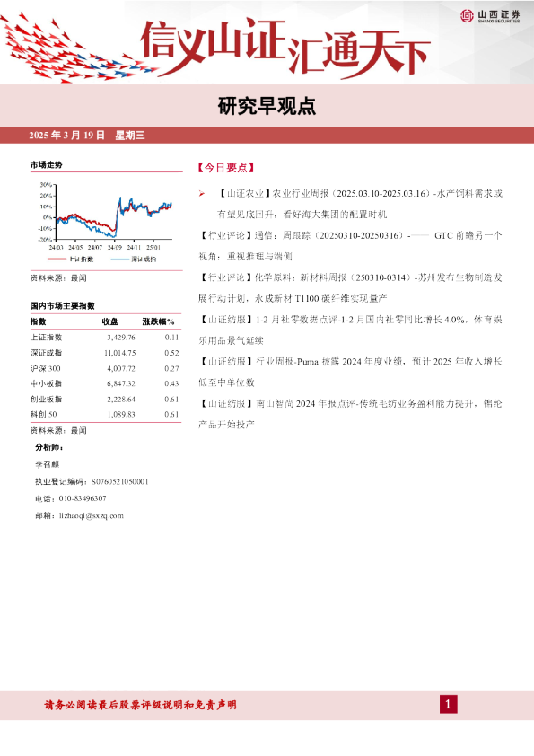Select the 科创 50 table row

[105, 414]
